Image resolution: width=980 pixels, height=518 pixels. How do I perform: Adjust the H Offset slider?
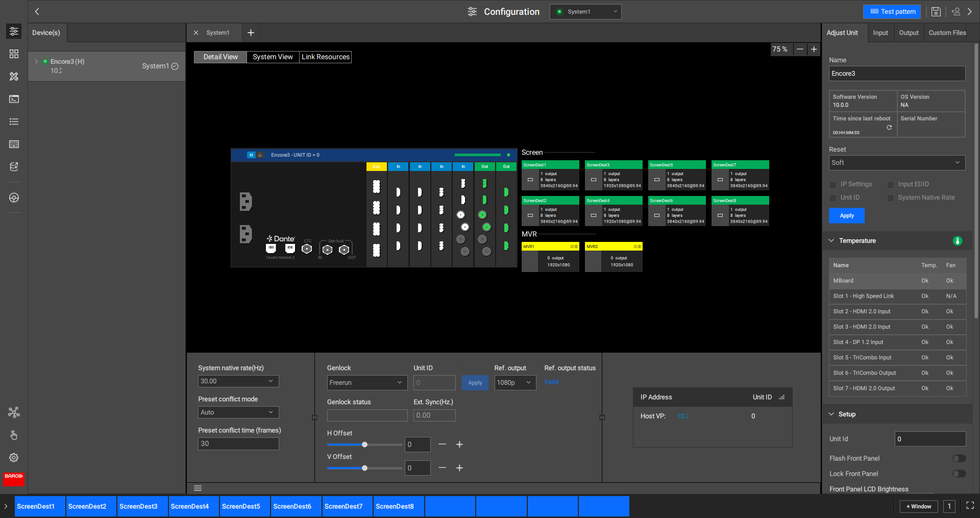[x=364, y=445]
